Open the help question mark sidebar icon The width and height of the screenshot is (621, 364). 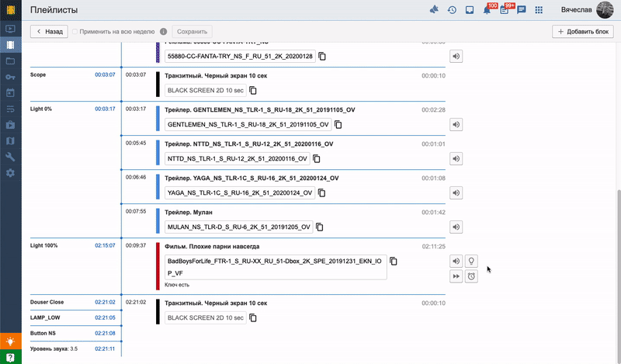(11, 357)
